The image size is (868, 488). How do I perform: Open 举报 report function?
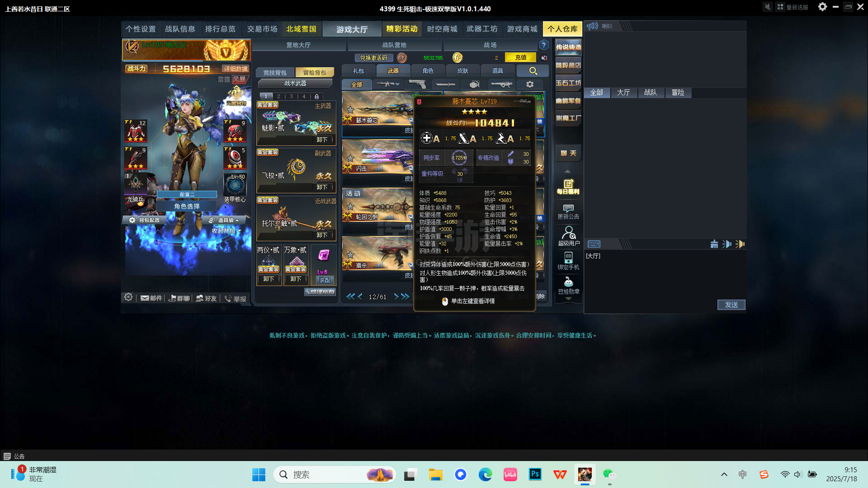236,299
